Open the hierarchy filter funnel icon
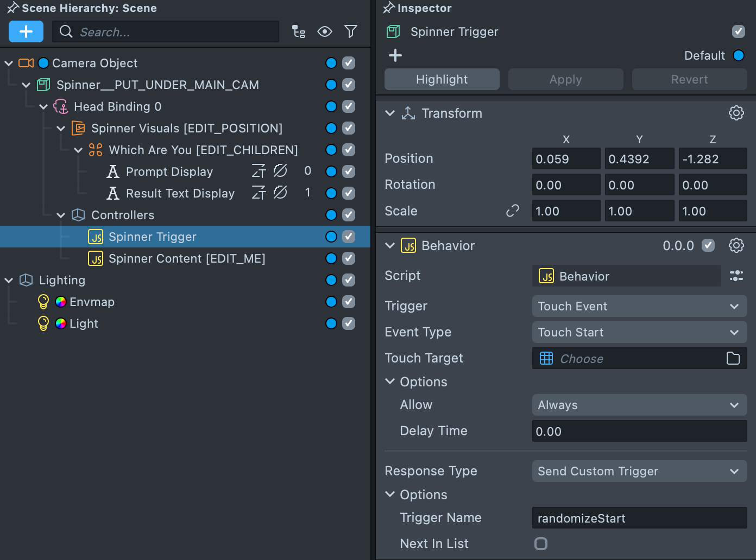This screenshot has height=560, width=756. pyautogui.click(x=351, y=32)
